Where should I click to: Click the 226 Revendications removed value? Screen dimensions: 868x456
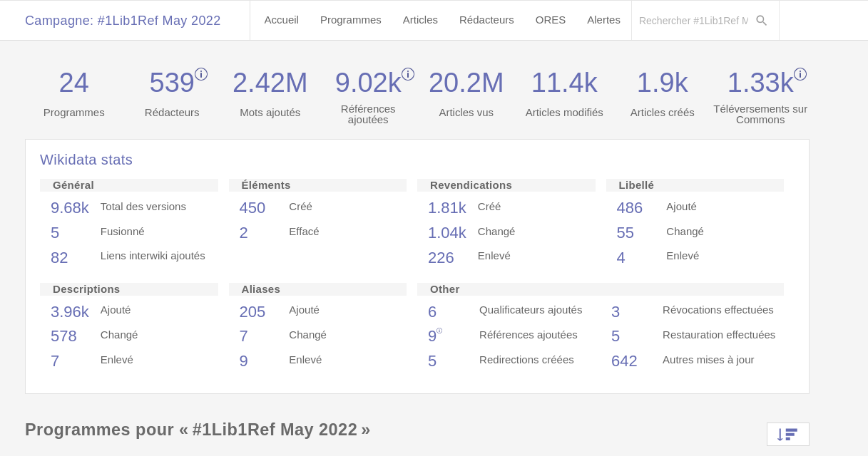(x=441, y=258)
